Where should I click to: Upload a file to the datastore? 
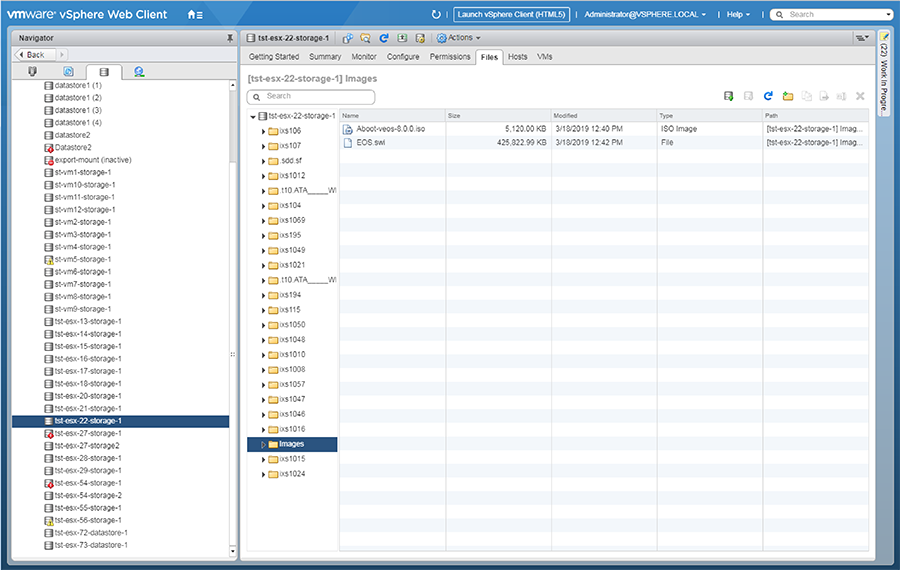click(728, 96)
